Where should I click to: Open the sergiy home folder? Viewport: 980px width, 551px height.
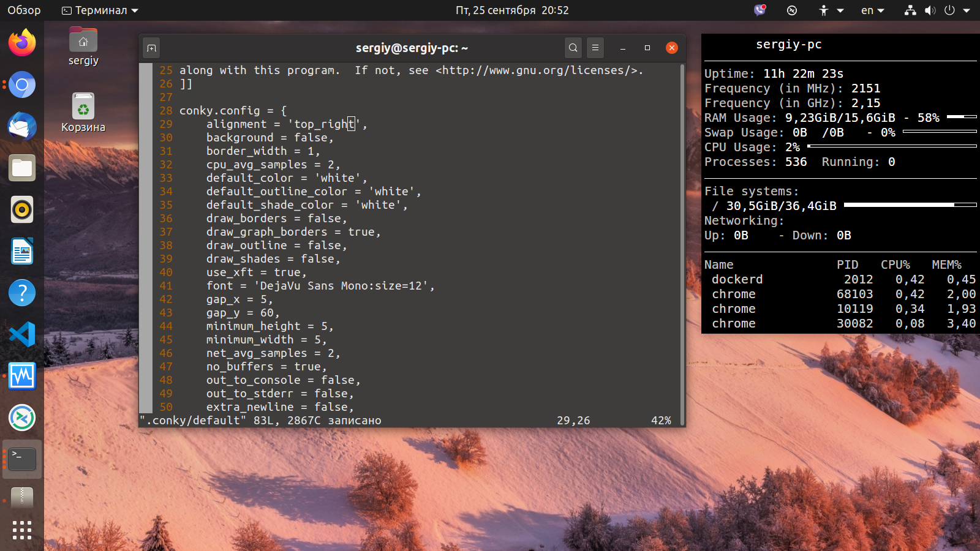tap(83, 47)
